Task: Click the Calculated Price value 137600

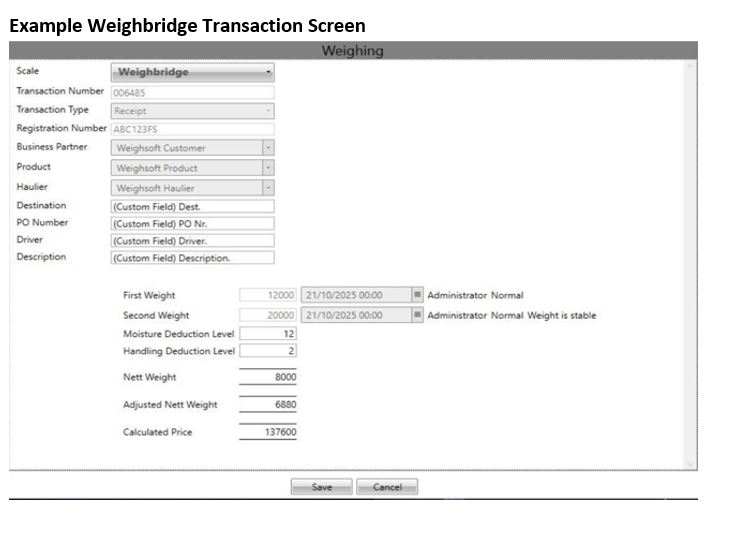Action: [280, 432]
